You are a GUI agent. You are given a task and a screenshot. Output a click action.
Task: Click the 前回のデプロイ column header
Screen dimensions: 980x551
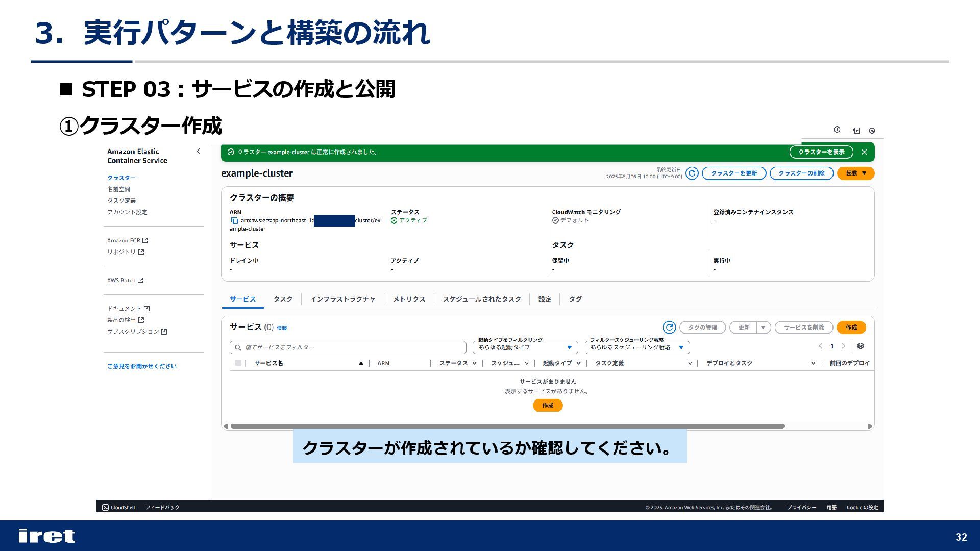point(849,363)
